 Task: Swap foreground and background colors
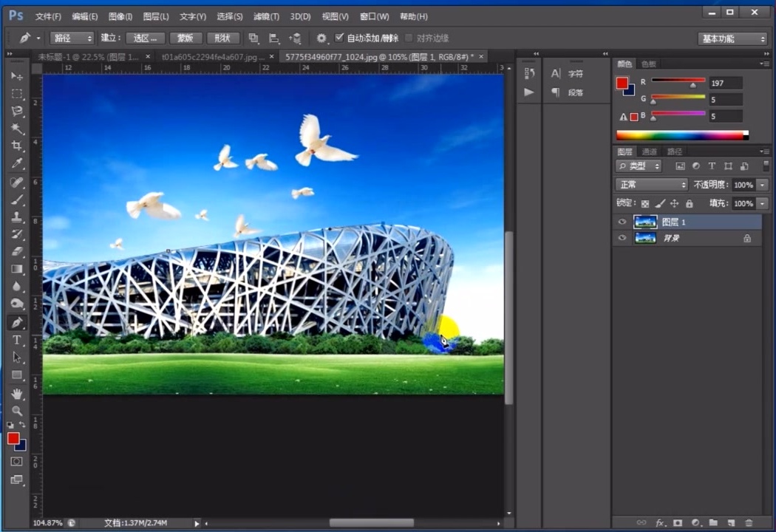pos(22,425)
